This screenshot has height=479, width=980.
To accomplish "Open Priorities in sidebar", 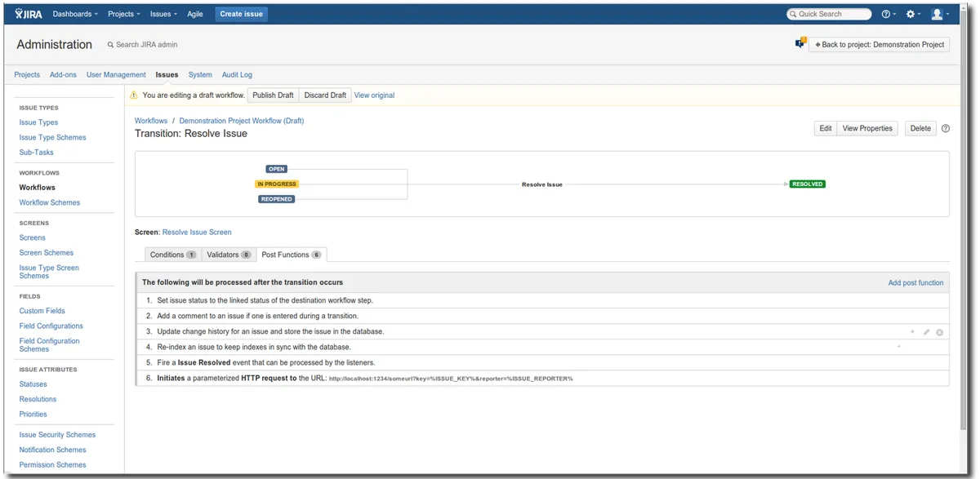I will click(33, 414).
